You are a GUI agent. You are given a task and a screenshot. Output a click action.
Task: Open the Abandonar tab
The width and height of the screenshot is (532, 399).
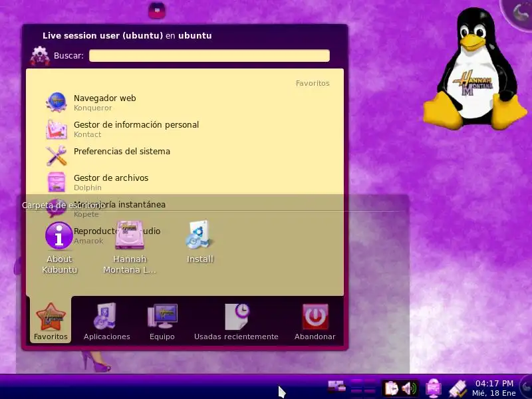(315, 321)
